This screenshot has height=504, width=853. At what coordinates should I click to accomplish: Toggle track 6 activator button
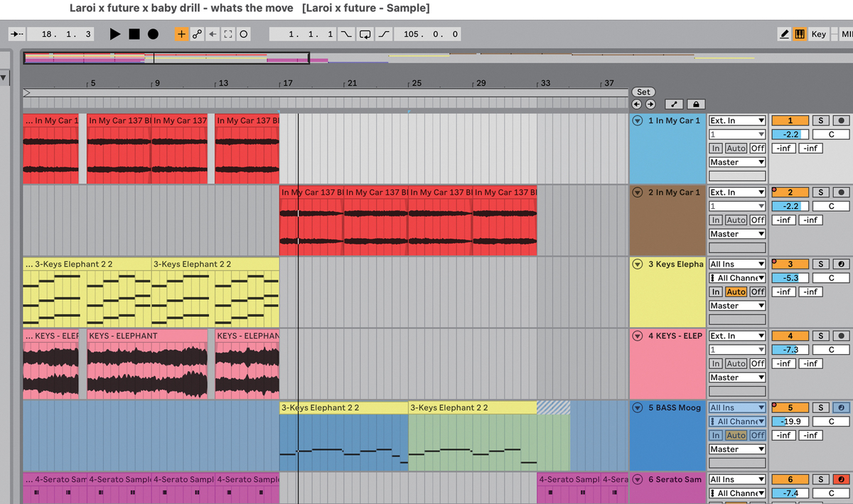[790, 480]
